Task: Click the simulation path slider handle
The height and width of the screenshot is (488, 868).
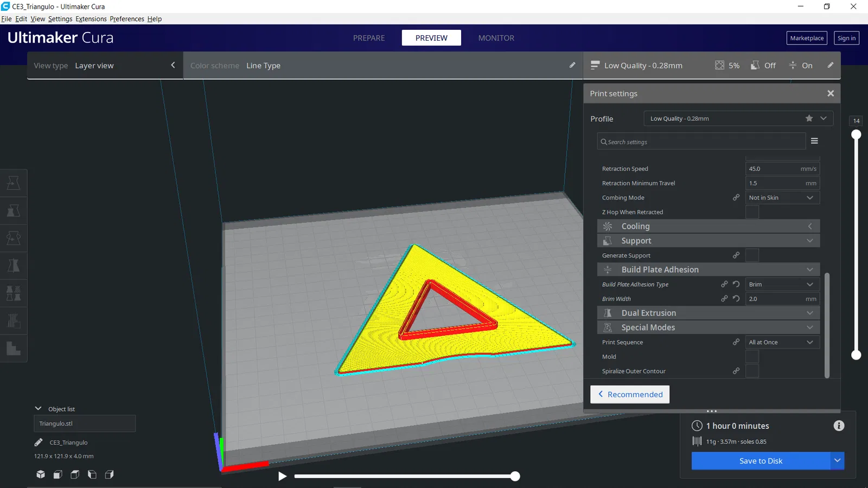Action: click(x=515, y=476)
